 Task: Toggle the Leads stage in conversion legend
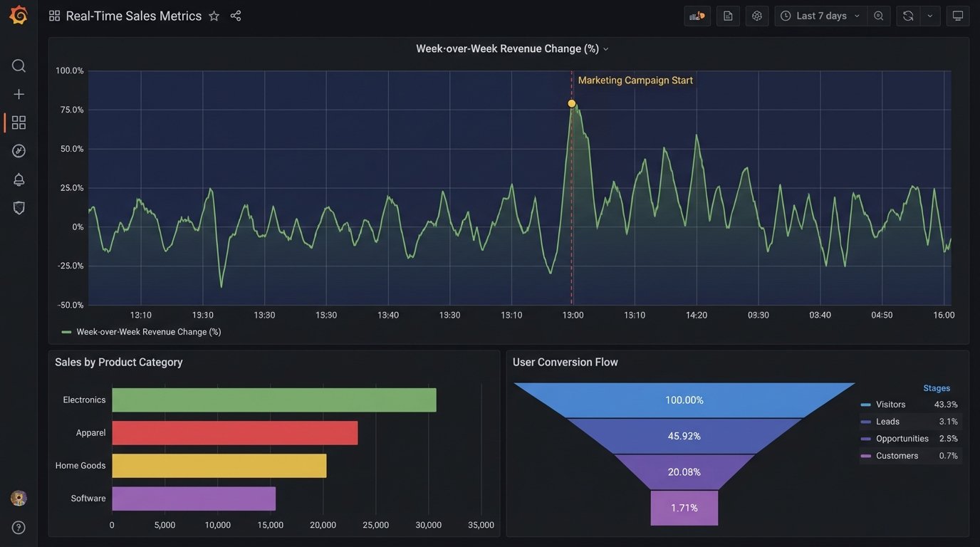pos(887,421)
